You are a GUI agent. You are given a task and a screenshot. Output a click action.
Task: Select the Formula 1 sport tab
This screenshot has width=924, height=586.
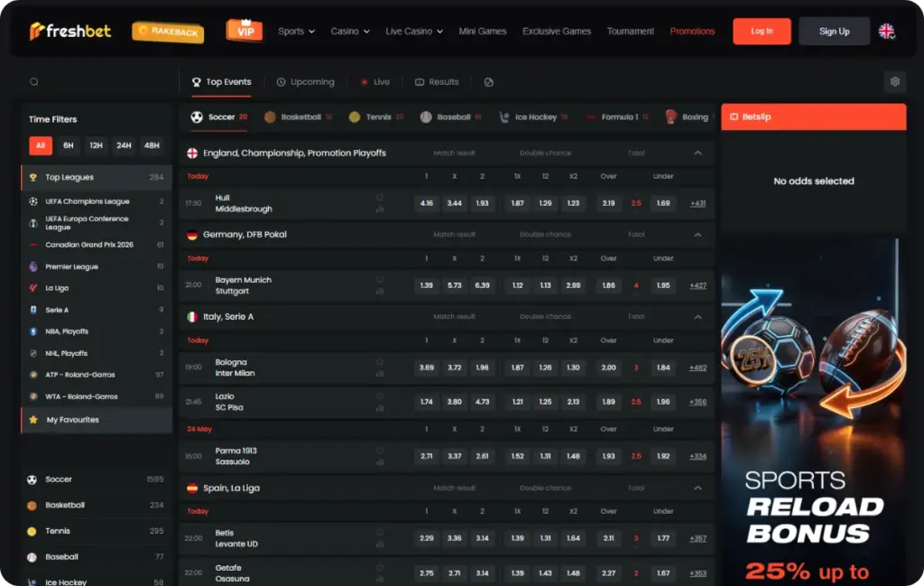click(617, 116)
